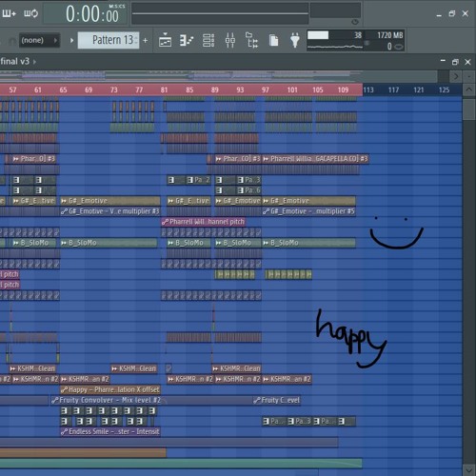Select the Pharrell Willia..GACAPELLA CO] #3 clip
Viewport: 476px width, 476px height.
[x=315, y=159]
